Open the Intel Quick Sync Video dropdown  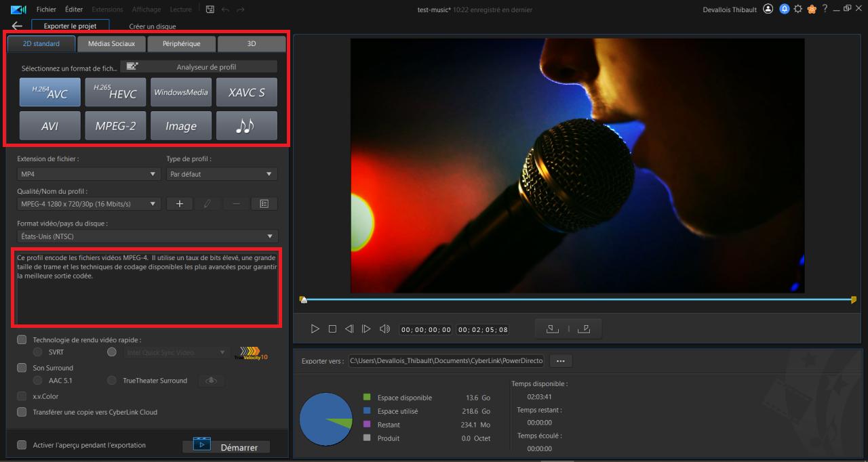point(176,352)
